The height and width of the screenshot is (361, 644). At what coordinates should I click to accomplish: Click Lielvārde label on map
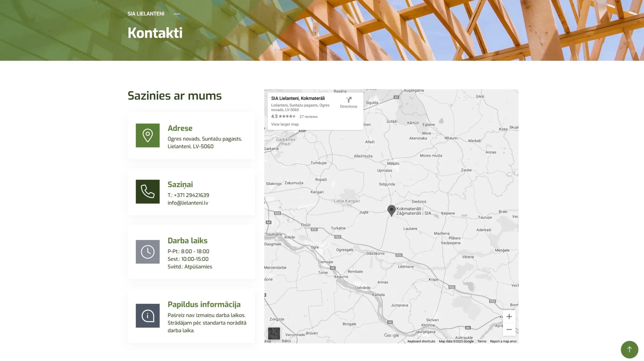pyautogui.click(x=363, y=288)
